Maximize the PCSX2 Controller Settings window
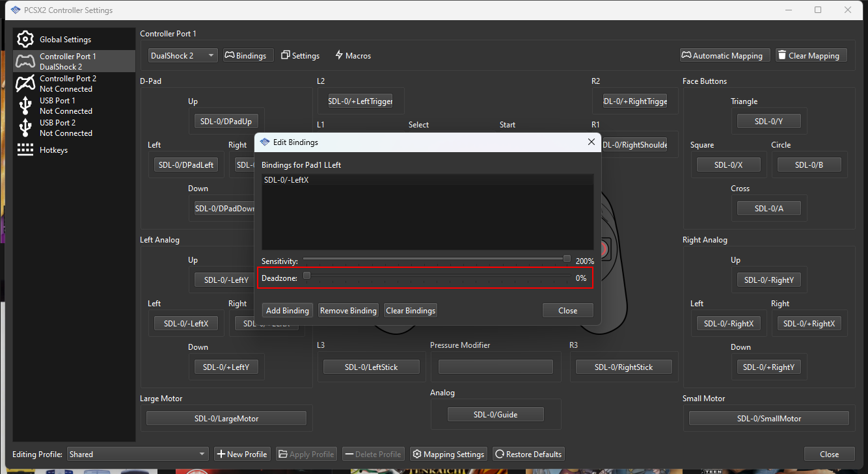This screenshot has height=474, width=868. [818, 10]
